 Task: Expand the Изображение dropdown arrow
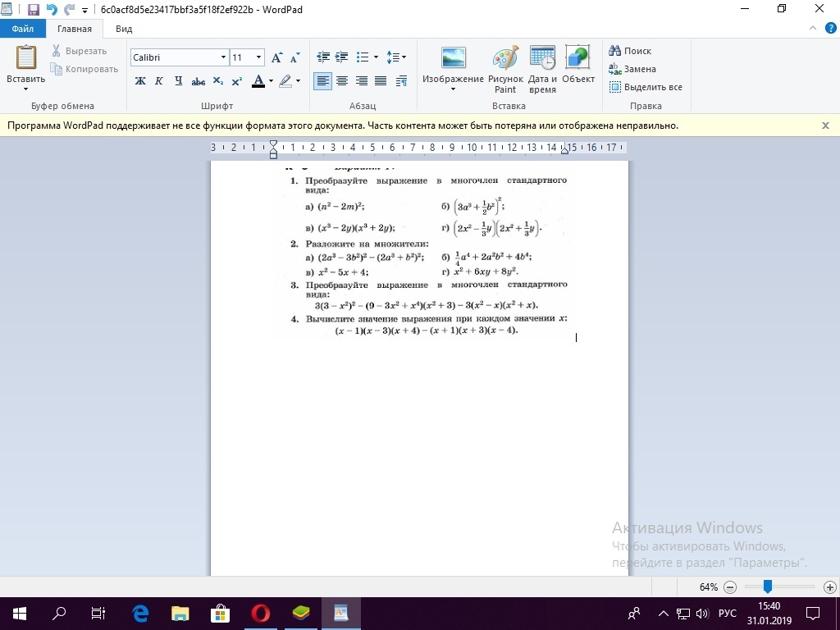[453, 89]
